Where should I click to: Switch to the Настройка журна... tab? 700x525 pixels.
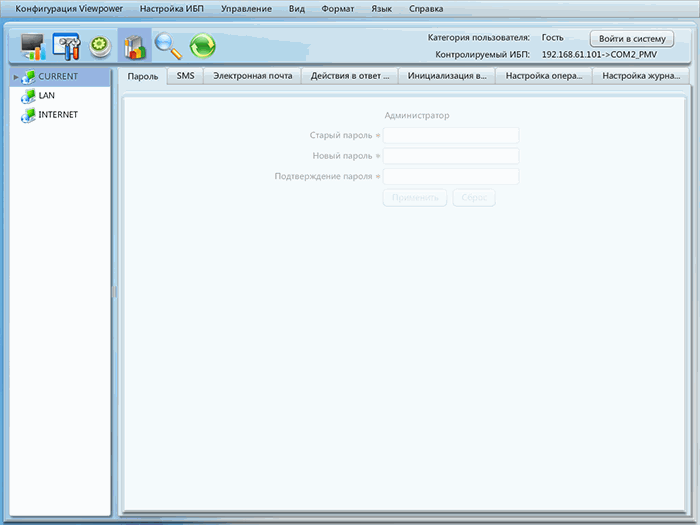click(x=641, y=76)
